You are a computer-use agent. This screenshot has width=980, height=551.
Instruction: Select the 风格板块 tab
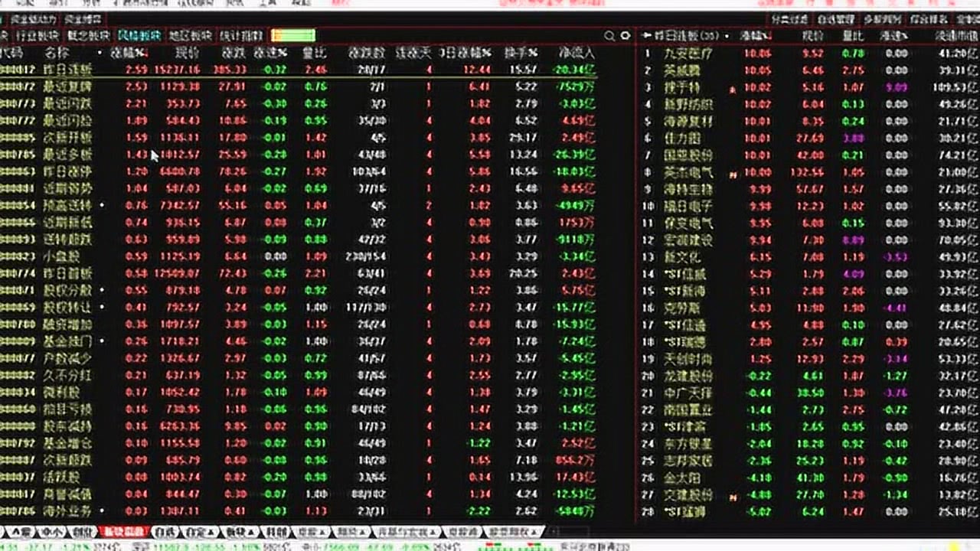coord(139,36)
